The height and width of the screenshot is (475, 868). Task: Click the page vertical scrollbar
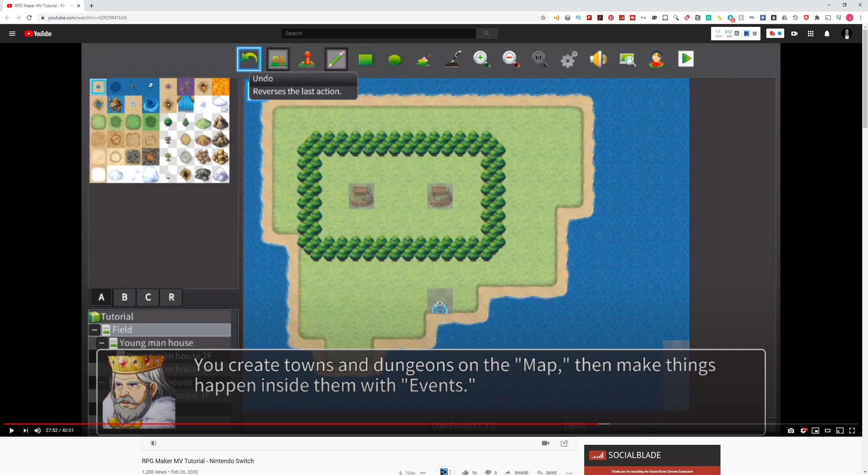point(865,79)
